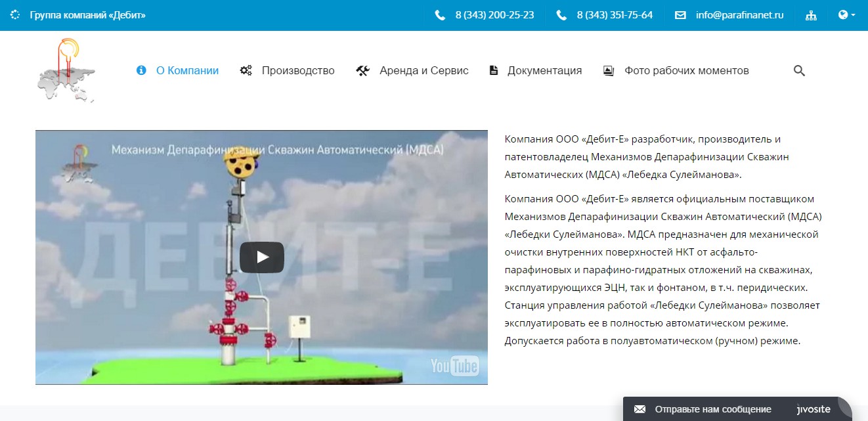
Task: Click the jivosite label in the chat widget
Action: coord(814,409)
